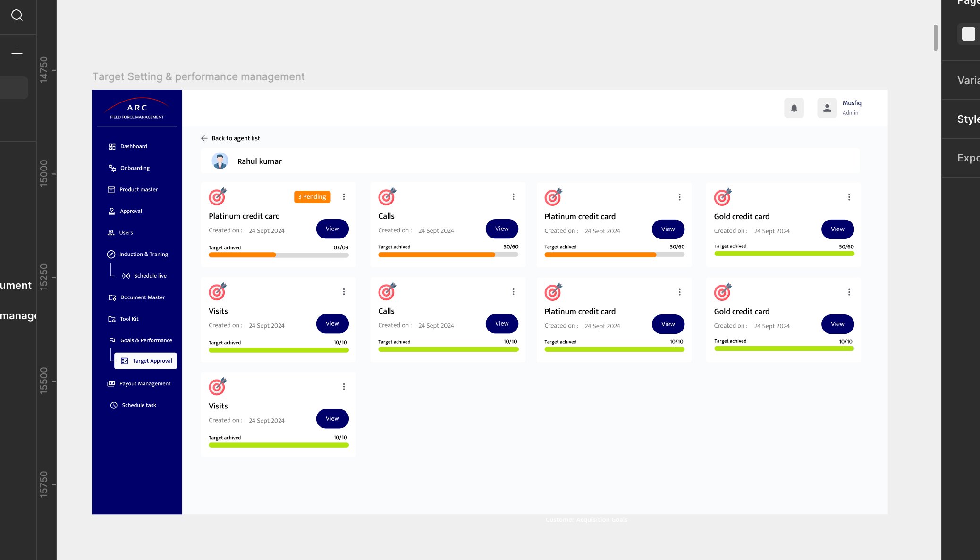View the 50/60 Calls target
The height and width of the screenshot is (560, 980).
click(502, 229)
